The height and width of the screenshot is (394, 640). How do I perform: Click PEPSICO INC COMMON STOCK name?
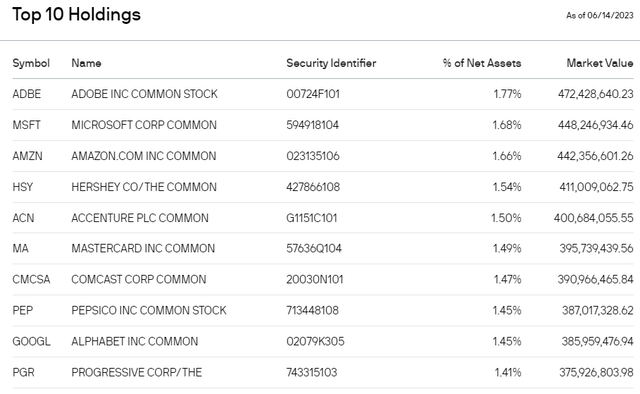tap(149, 310)
